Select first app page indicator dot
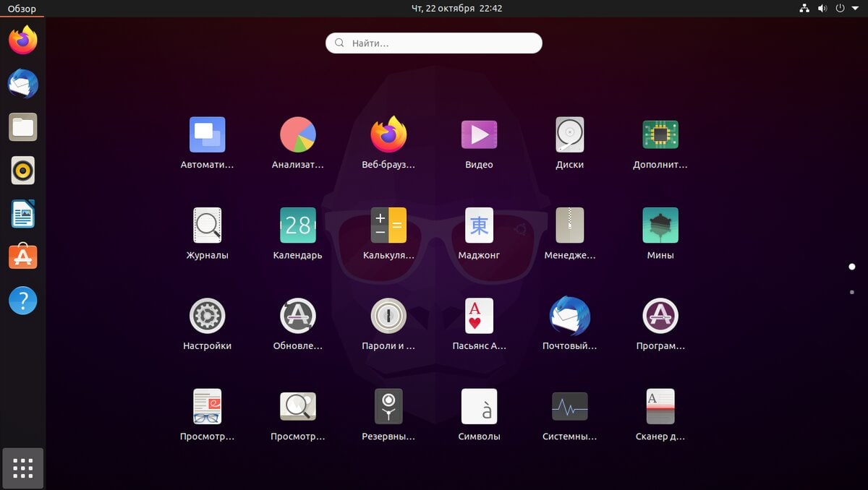The image size is (868, 490). 852,267
